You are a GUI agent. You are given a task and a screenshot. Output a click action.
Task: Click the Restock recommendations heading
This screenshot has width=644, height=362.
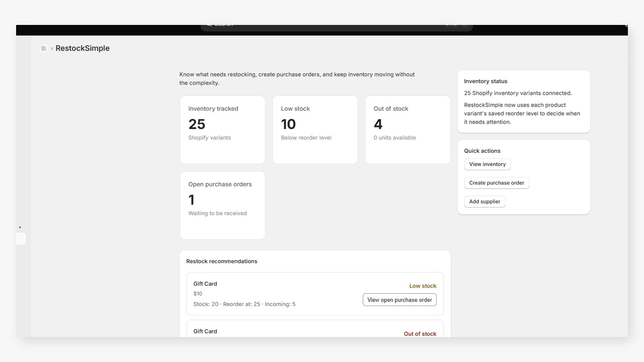click(222, 261)
